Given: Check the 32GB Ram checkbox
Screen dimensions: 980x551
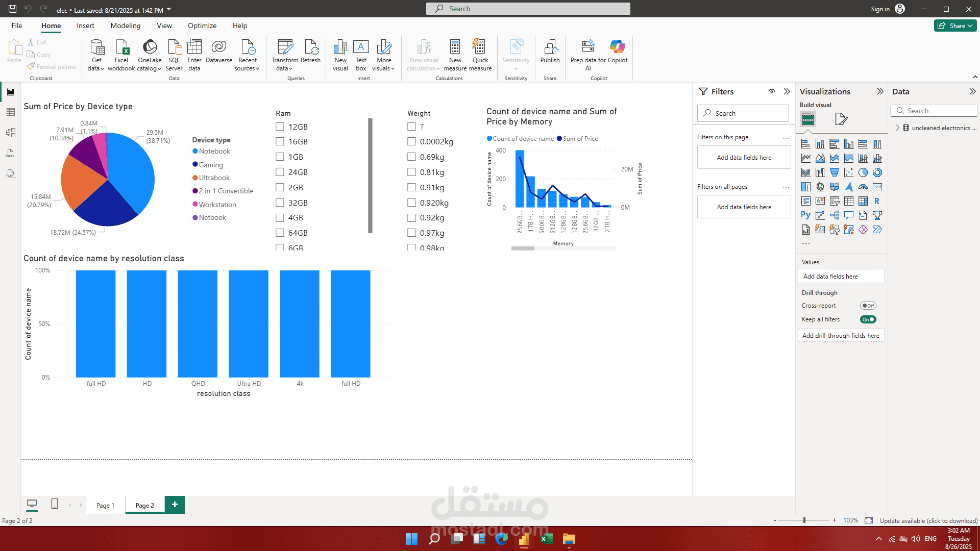Looking at the screenshot, I should click(280, 203).
